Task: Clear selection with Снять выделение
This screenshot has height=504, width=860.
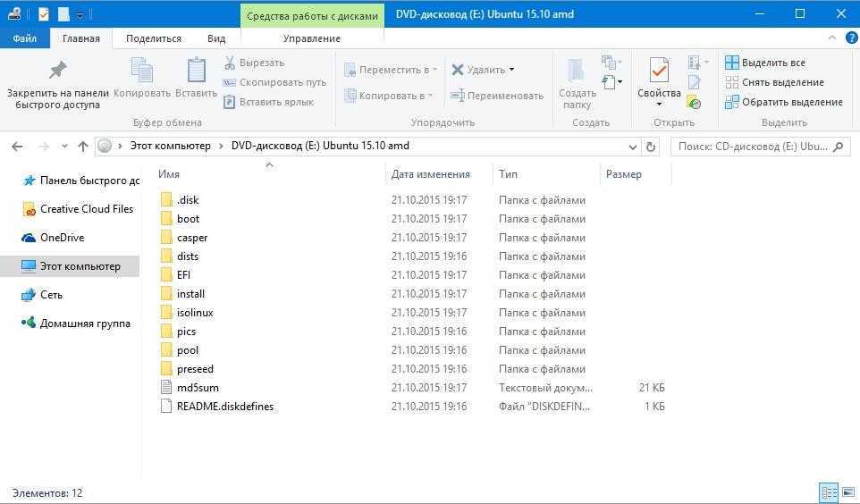Action: pos(774,82)
